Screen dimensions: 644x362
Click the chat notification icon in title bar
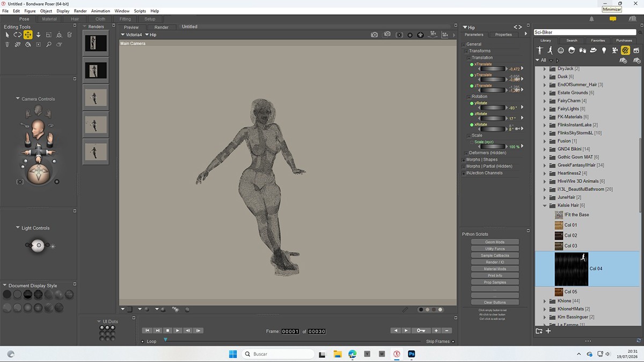(613, 19)
